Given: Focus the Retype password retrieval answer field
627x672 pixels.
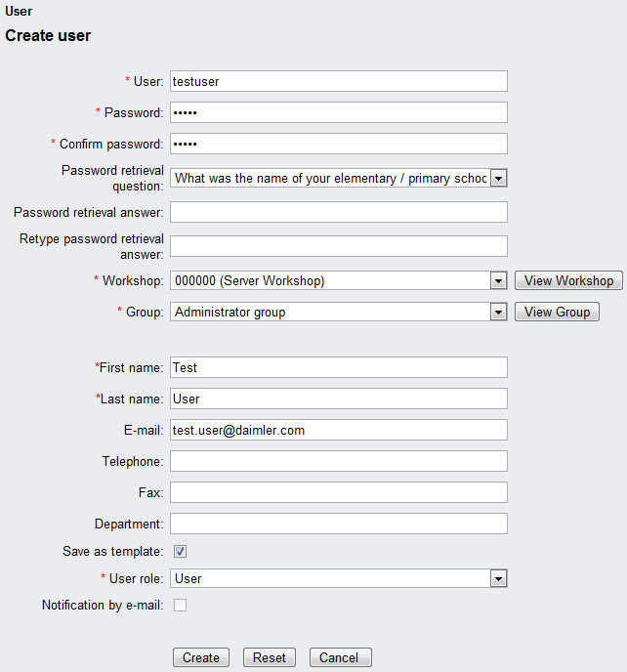Looking at the screenshot, I should (338, 246).
